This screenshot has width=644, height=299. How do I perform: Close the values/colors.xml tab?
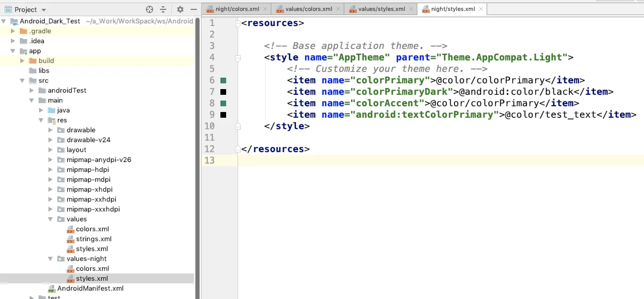[339, 9]
